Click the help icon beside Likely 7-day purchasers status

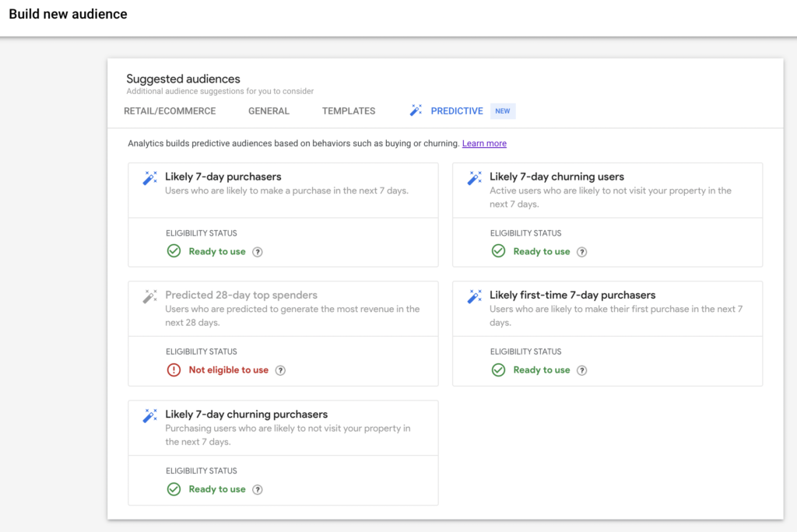(x=258, y=252)
